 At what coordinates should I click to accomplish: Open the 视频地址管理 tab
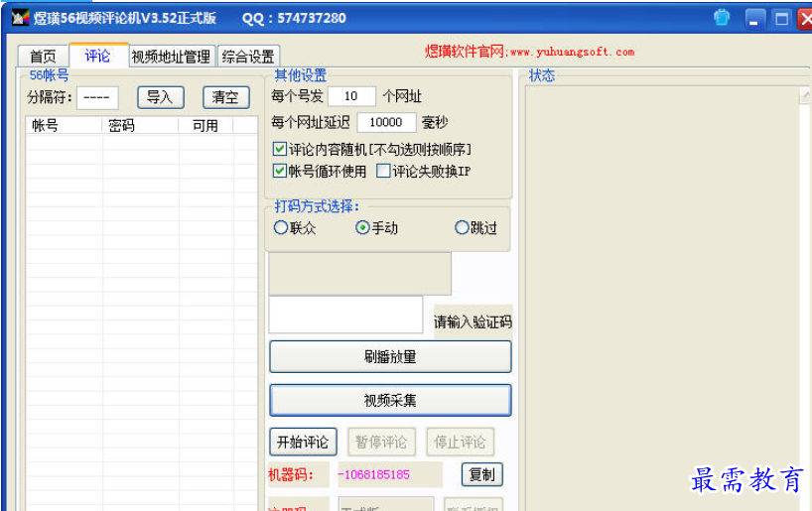coord(172,56)
